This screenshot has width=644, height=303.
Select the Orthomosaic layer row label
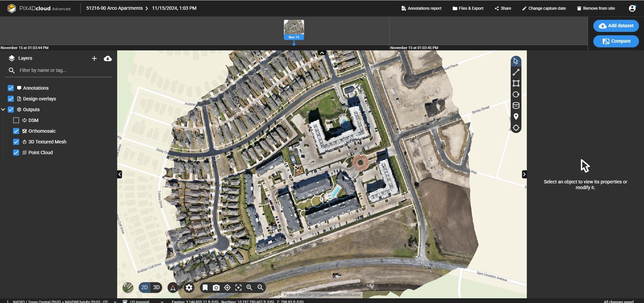pyautogui.click(x=42, y=131)
